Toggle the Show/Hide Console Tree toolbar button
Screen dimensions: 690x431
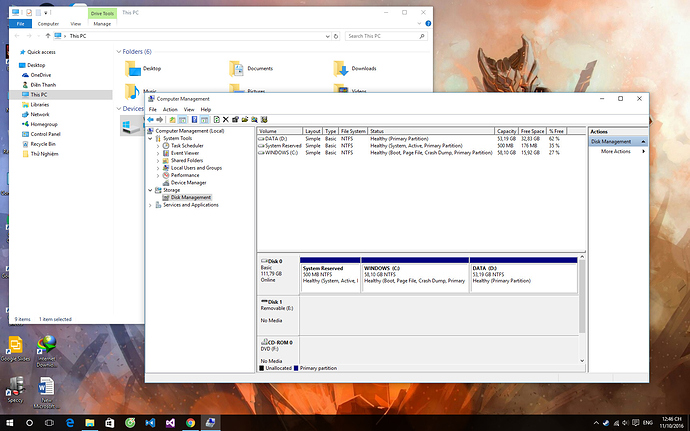tap(183, 120)
